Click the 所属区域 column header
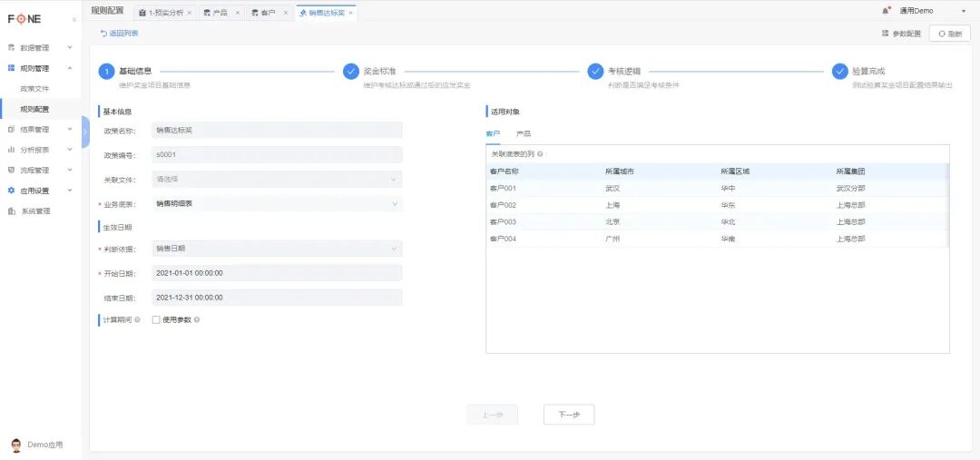This screenshot has width=980, height=460. tap(735, 171)
